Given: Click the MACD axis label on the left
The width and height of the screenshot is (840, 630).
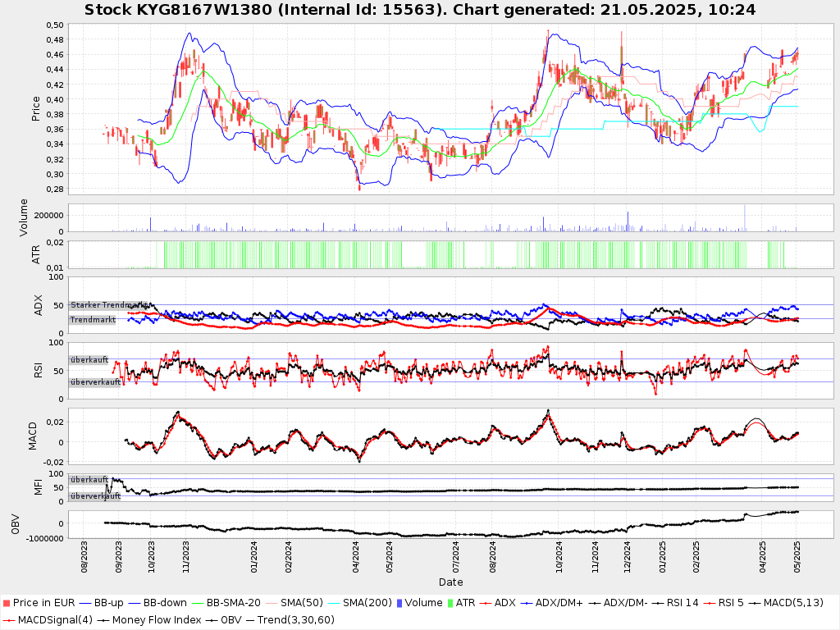Looking at the screenshot, I should [33, 436].
